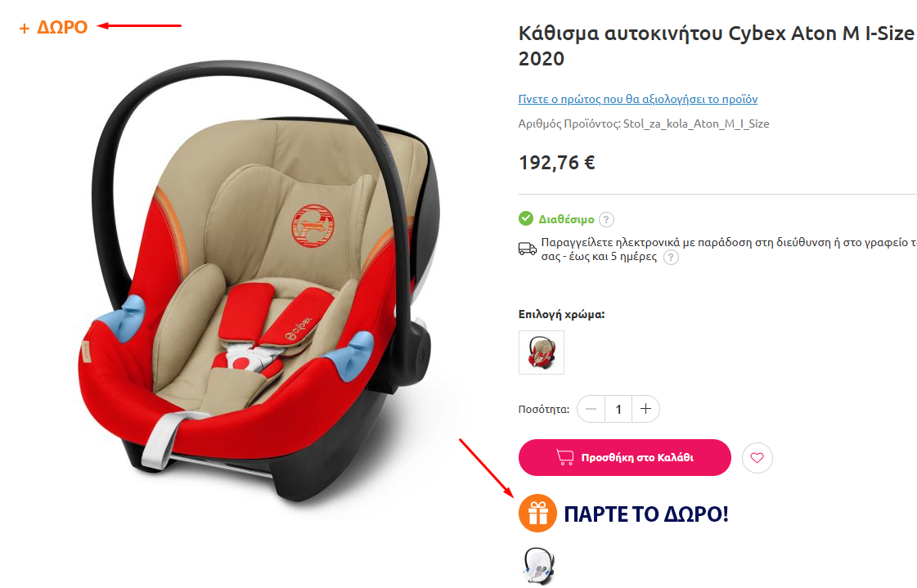Click the ΠΑΡΤΕ ΤΟ ΔΩΡΟ! heading
917x588 pixels.
[646, 514]
